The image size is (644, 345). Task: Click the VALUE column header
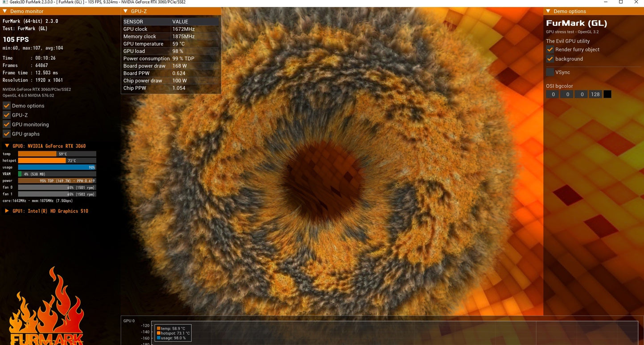(180, 21)
